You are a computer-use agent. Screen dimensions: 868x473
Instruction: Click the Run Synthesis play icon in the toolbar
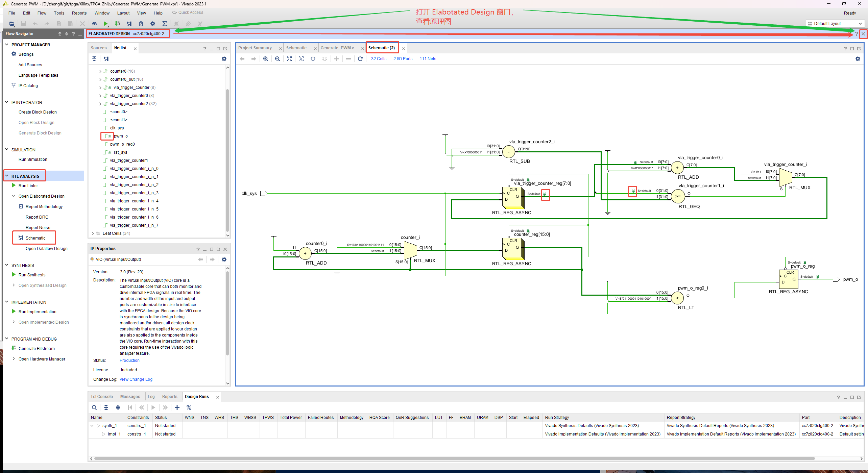(106, 24)
